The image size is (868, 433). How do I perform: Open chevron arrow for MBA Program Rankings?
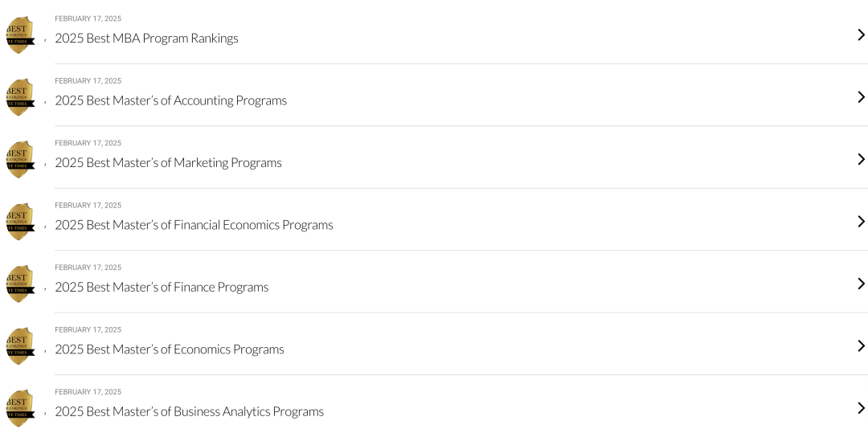pyautogui.click(x=861, y=35)
